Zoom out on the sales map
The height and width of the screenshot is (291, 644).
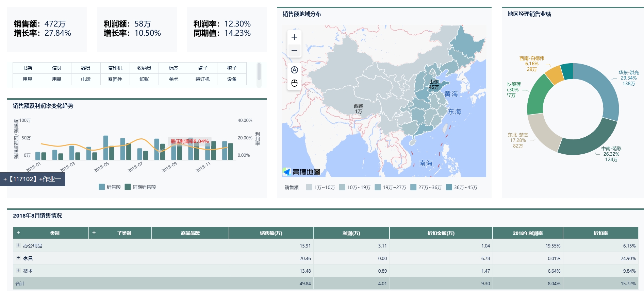tap(294, 51)
